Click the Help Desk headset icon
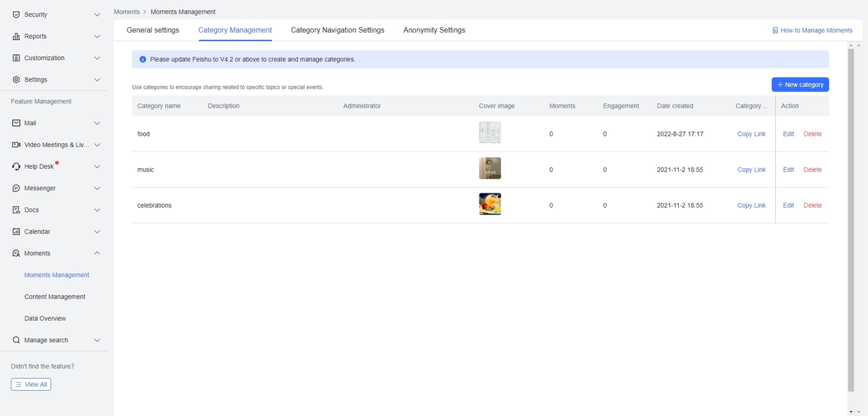This screenshot has width=868, height=416. pyautogui.click(x=16, y=166)
